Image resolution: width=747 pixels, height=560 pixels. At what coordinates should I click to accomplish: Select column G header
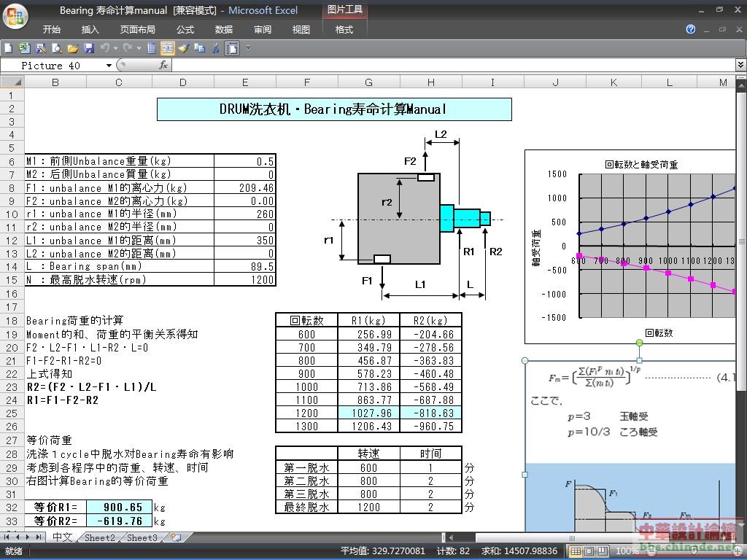pos(368,82)
